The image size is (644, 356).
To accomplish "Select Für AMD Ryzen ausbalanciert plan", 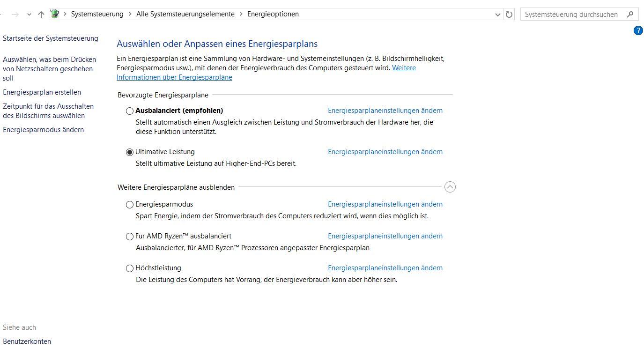I will (x=130, y=237).
